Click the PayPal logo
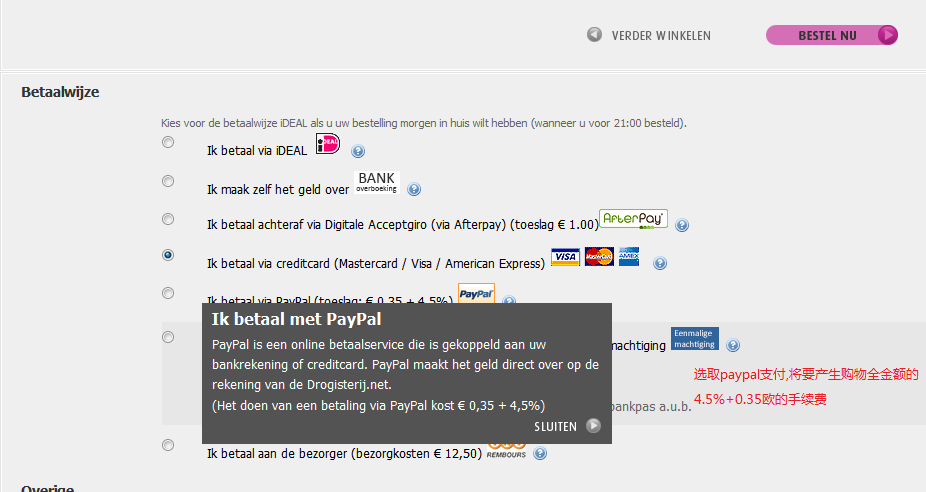926x492 pixels. pyautogui.click(x=477, y=294)
